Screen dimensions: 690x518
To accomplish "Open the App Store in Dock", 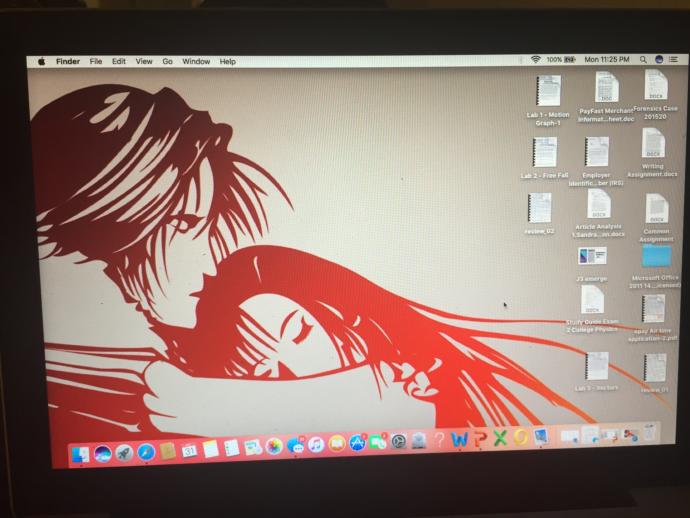I will pyautogui.click(x=357, y=443).
